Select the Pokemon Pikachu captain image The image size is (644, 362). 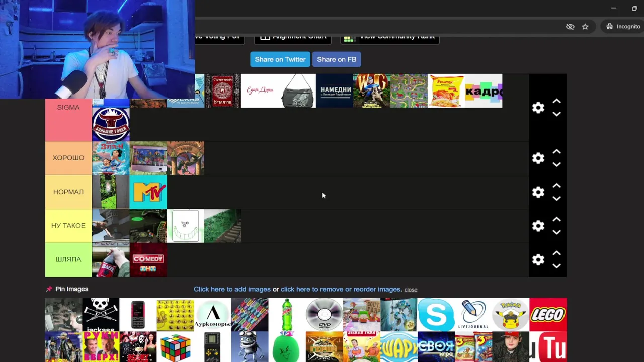511,315
